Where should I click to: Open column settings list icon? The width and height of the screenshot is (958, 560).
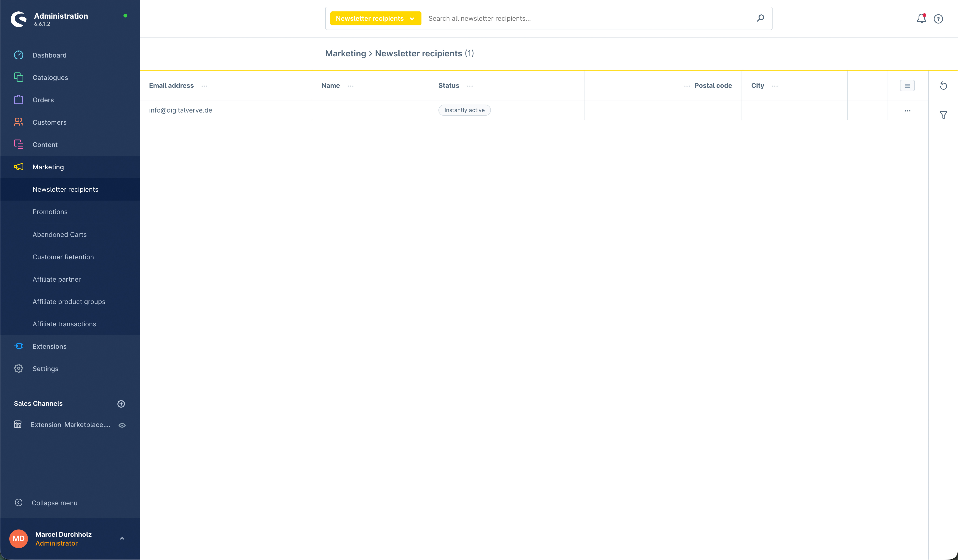pos(907,85)
